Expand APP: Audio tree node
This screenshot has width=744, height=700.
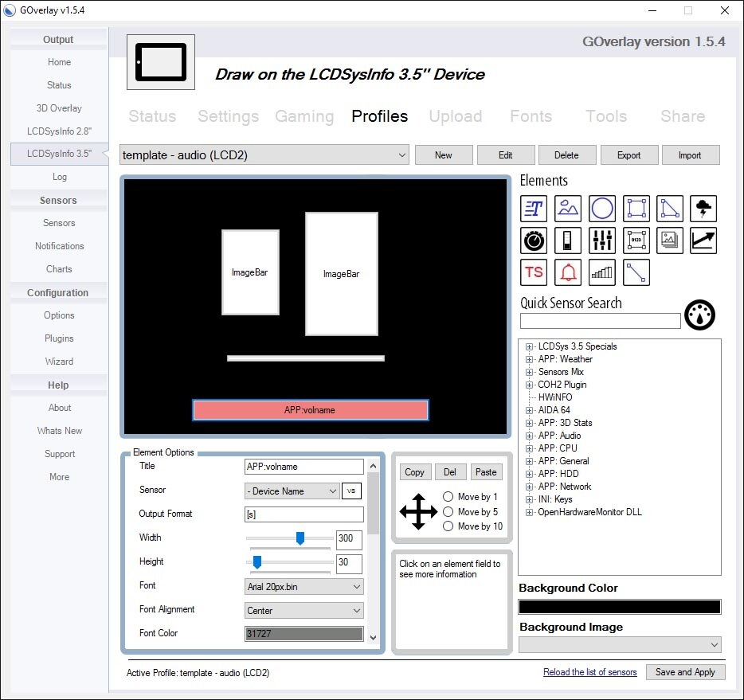pos(529,436)
